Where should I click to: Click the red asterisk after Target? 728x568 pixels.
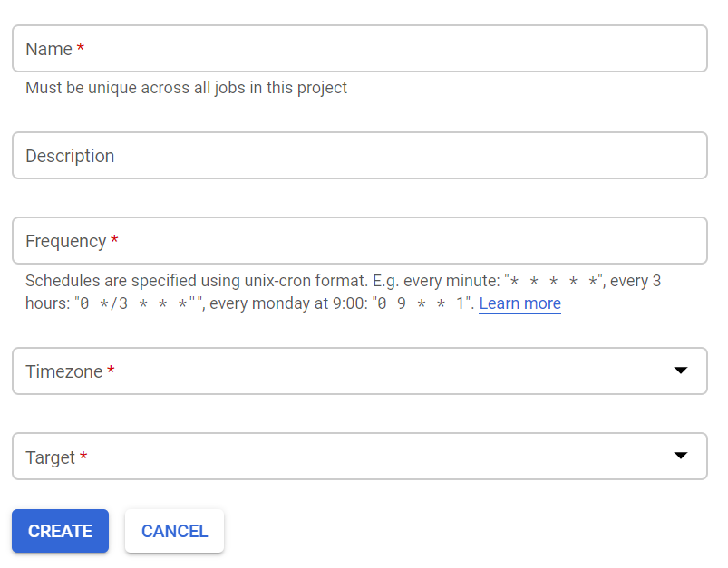(x=83, y=457)
